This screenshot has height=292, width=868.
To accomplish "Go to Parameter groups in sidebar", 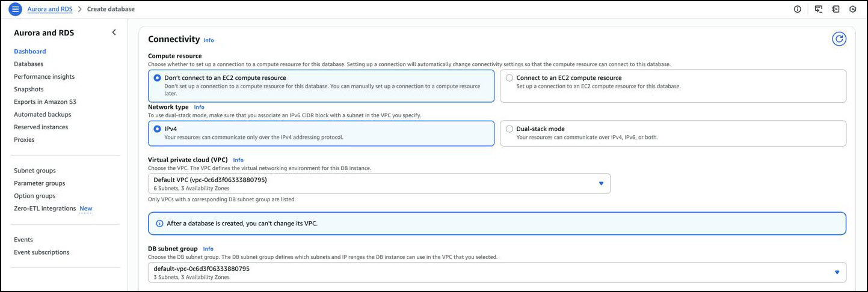I will coord(39,183).
